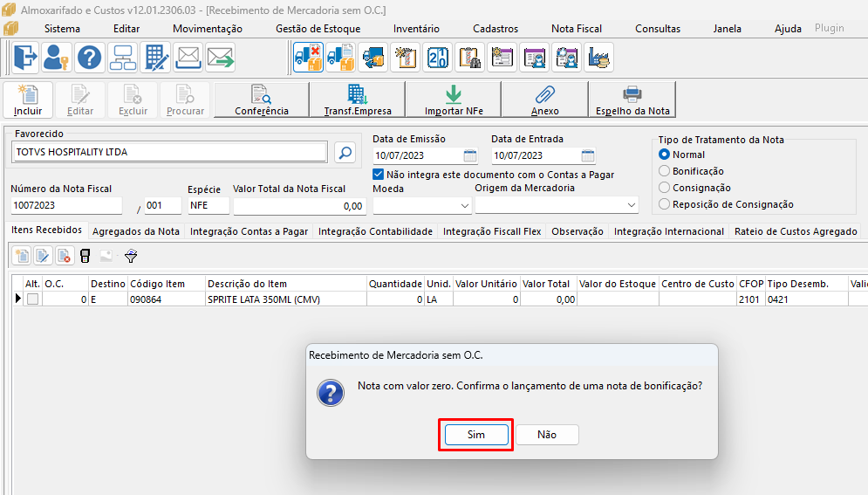Click Transf.Empresa button
Screen dimensions: 868x495
click(x=358, y=100)
